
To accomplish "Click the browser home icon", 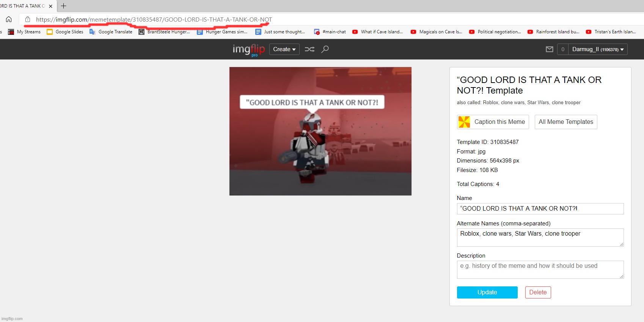I will pos(9,19).
